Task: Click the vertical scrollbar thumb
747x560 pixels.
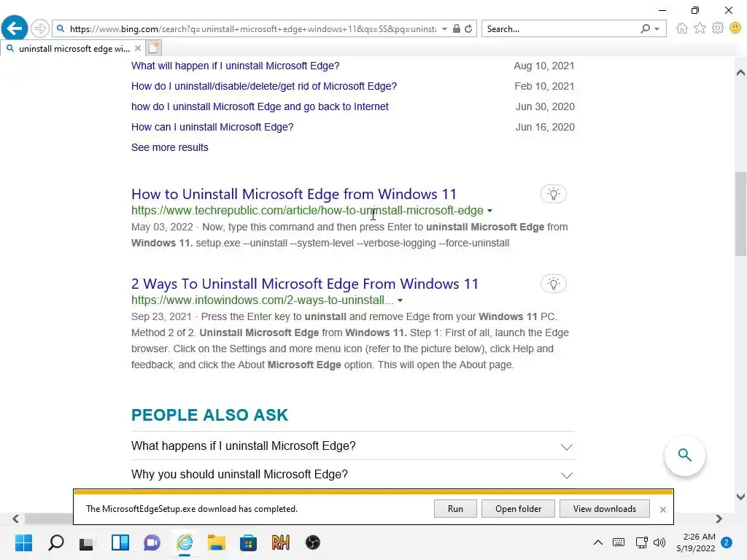Action: (x=740, y=214)
